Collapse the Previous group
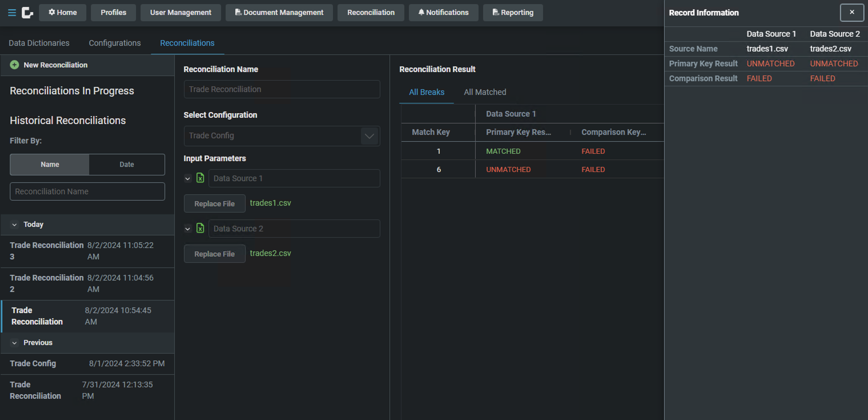This screenshot has height=420, width=868. [15, 343]
